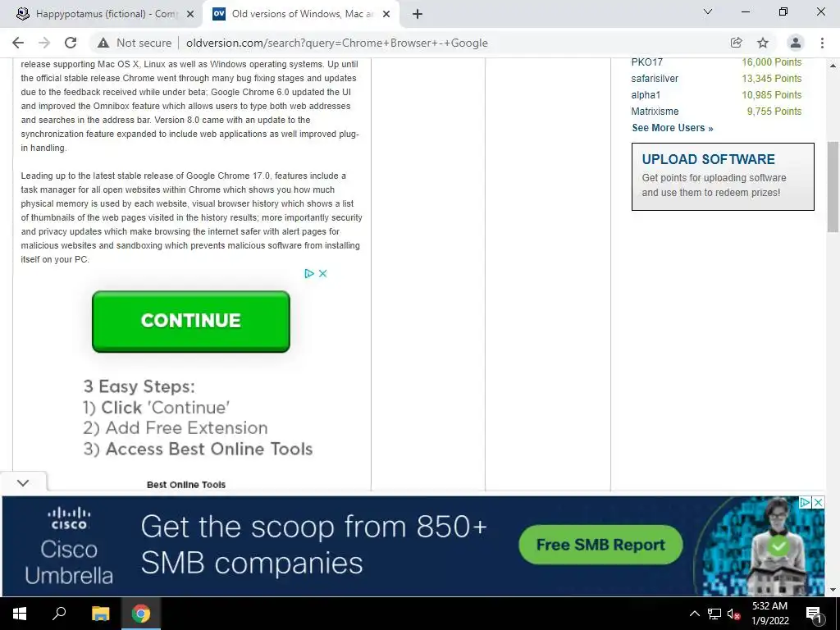The image size is (840, 630).
Task: Click the 3 Easy Steps heading
Action: (x=139, y=386)
